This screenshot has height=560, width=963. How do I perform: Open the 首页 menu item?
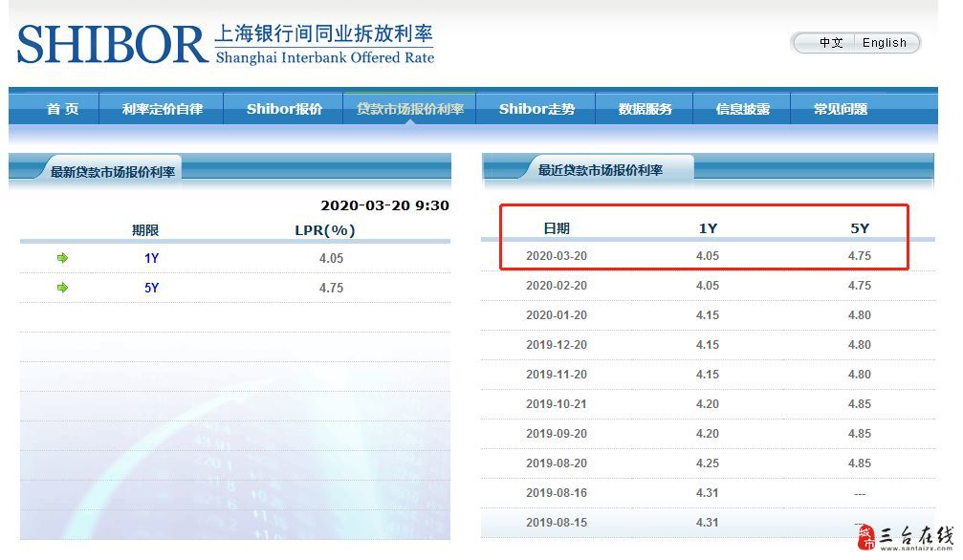63,109
